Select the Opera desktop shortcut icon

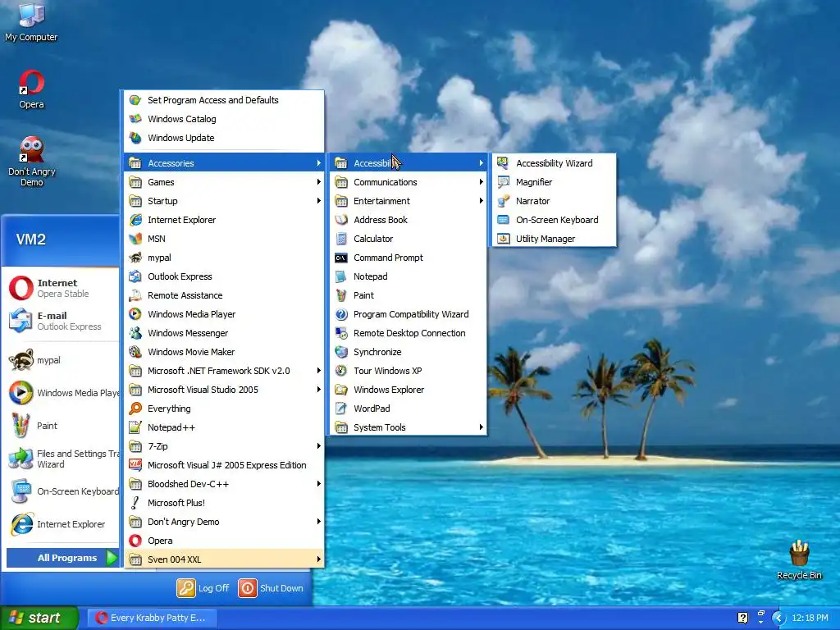(31, 89)
